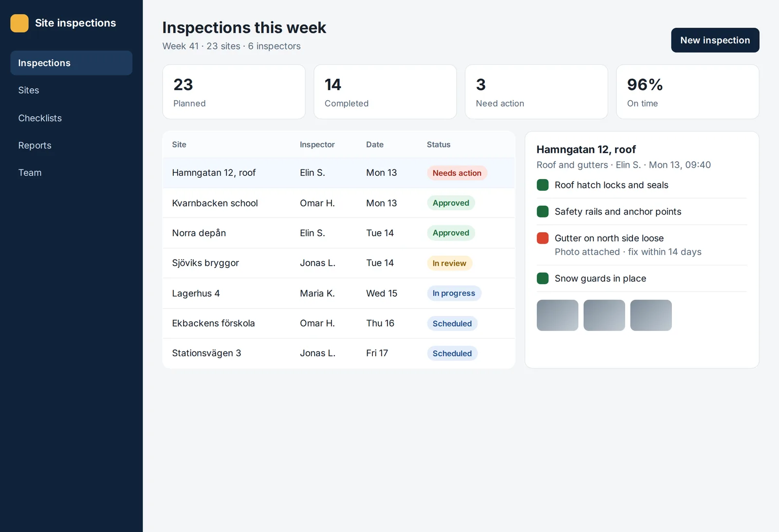Viewport: 779px width, 532px height.
Task: Open Checklists in the sidebar
Action: click(71, 118)
